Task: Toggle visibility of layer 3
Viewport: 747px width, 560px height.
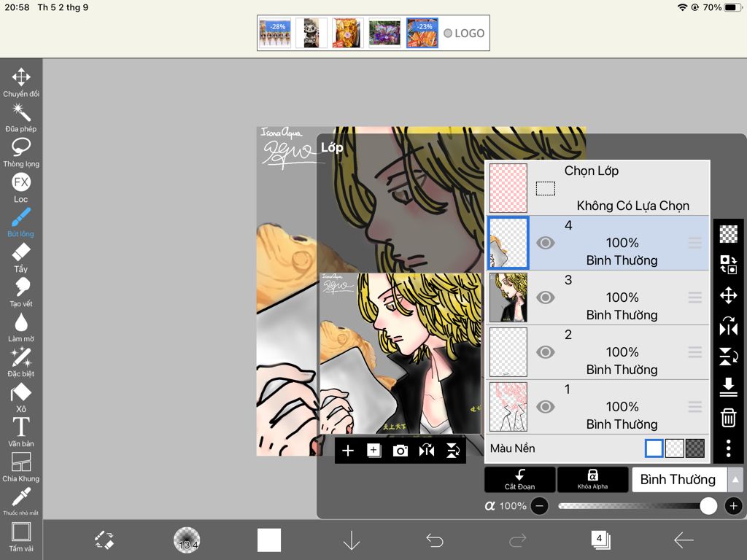Action: click(546, 297)
